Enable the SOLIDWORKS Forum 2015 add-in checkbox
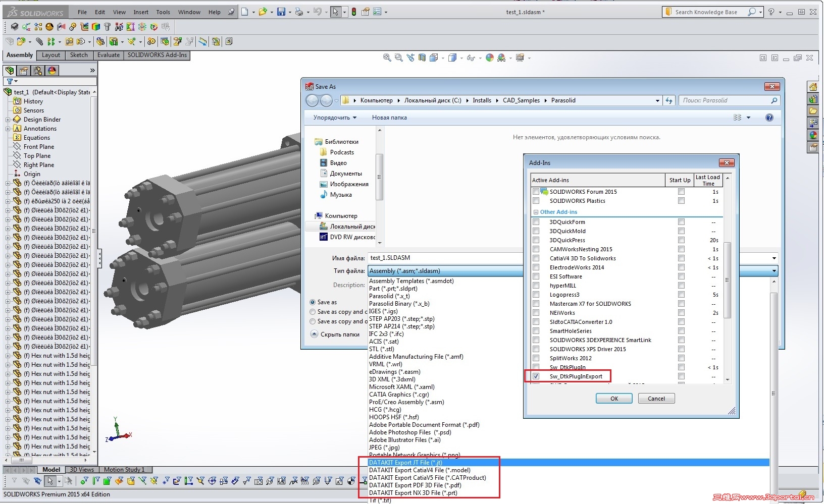The height and width of the screenshot is (504, 824). 536,192
